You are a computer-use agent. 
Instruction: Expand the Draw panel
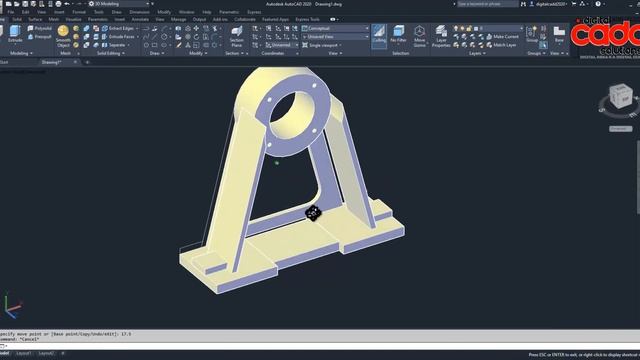coord(156,53)
